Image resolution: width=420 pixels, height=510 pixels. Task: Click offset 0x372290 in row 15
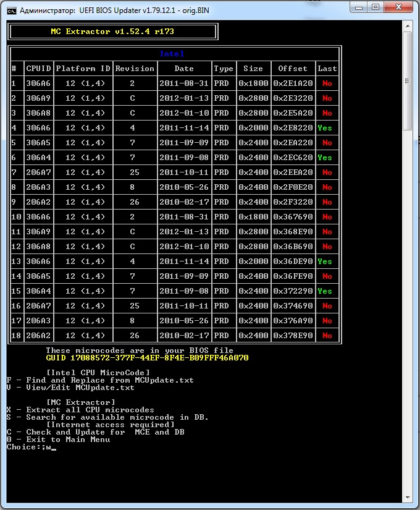[x=293, y=291]
